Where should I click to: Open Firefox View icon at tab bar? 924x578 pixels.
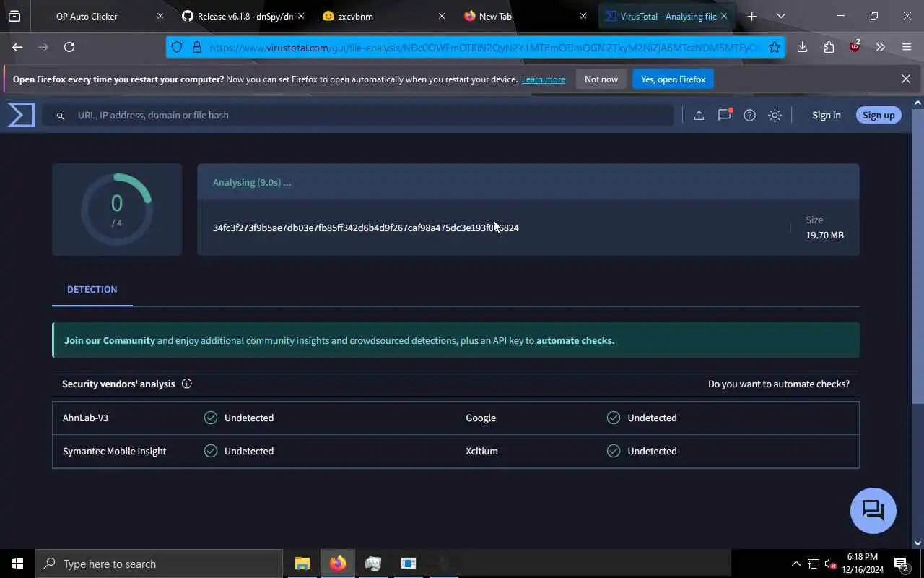pyautogui.click(x=14, y=16)
